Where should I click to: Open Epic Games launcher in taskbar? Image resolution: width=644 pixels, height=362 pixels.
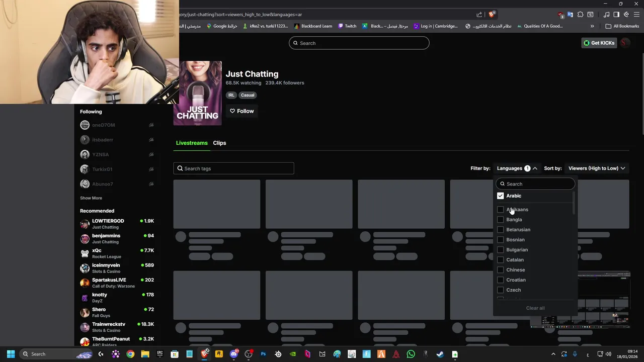(x=160, y=354)
